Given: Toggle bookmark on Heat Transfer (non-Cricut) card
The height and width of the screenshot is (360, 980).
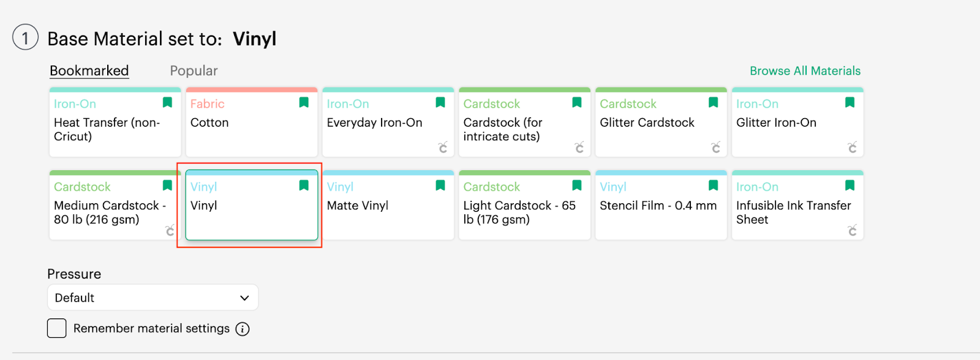Looking at the screenshot, I should (167, 103).
